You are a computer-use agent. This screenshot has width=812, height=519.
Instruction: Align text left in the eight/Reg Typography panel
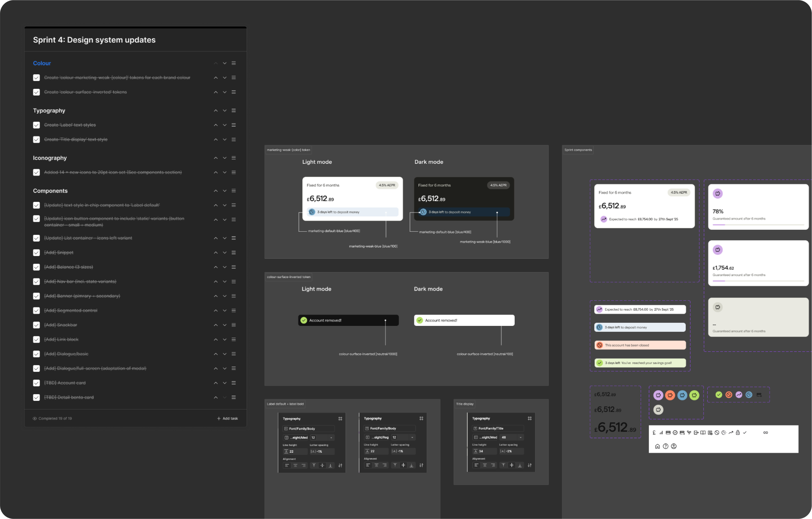click(368, 465)
